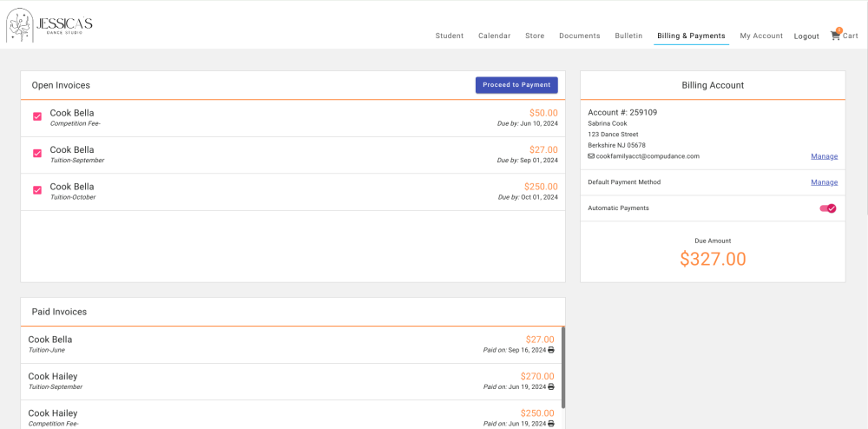Screen dimensions: 868x429
Task: Print the Tuition-June paid invoice
Action: [551, 350]
